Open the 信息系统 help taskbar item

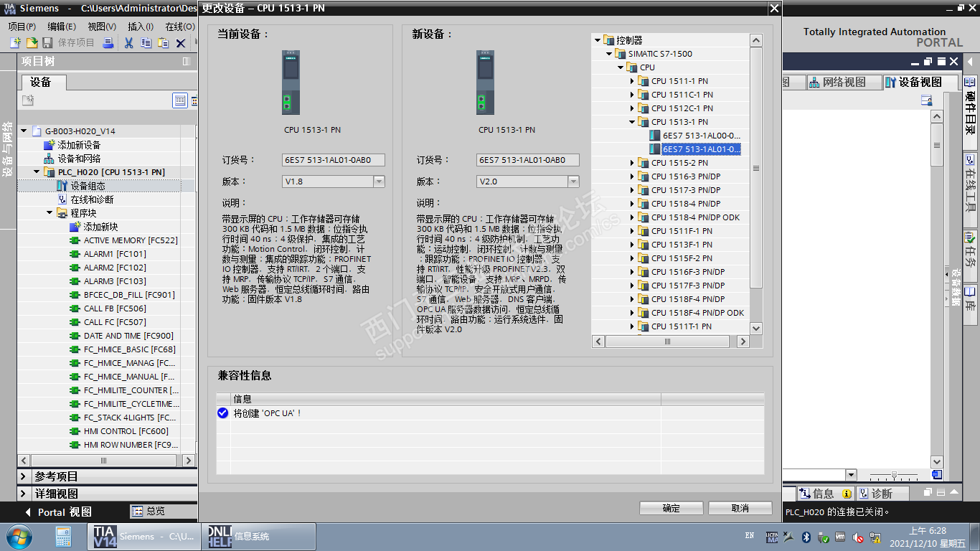coord(258,536)
